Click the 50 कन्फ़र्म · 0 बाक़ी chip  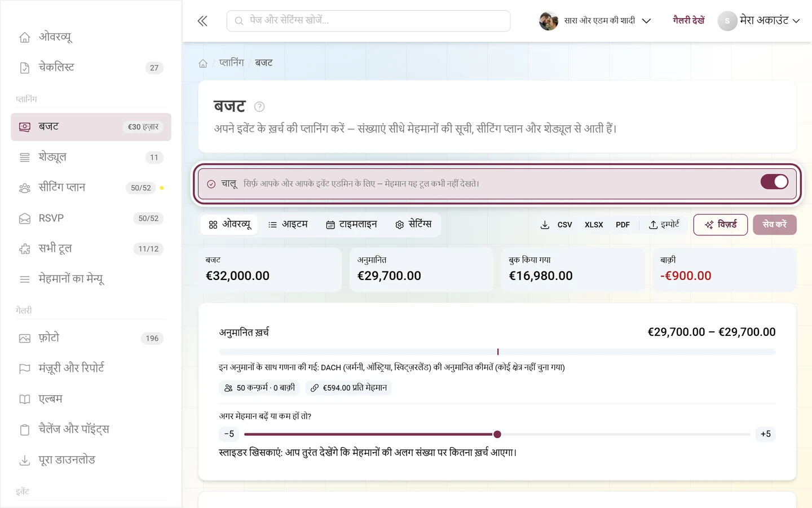[x=259, y=388]
